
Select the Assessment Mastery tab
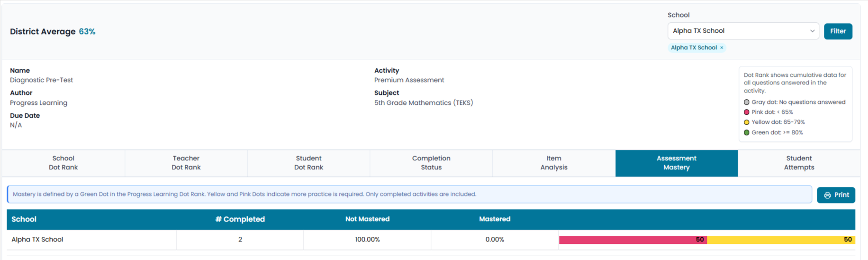677,163
